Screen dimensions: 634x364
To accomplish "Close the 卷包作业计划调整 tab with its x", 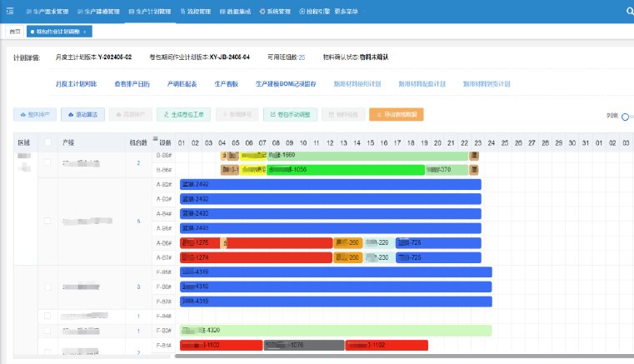I will pos(84,32).
